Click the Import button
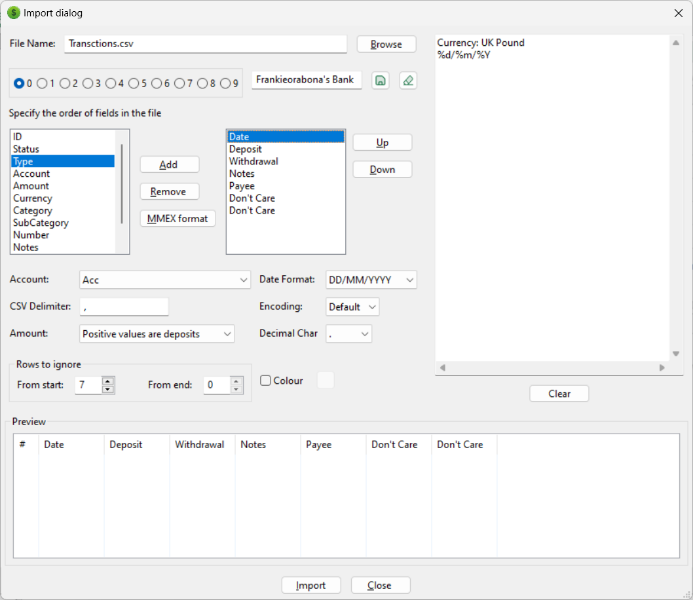Screen dimensions: 693x600 (311, 585)
